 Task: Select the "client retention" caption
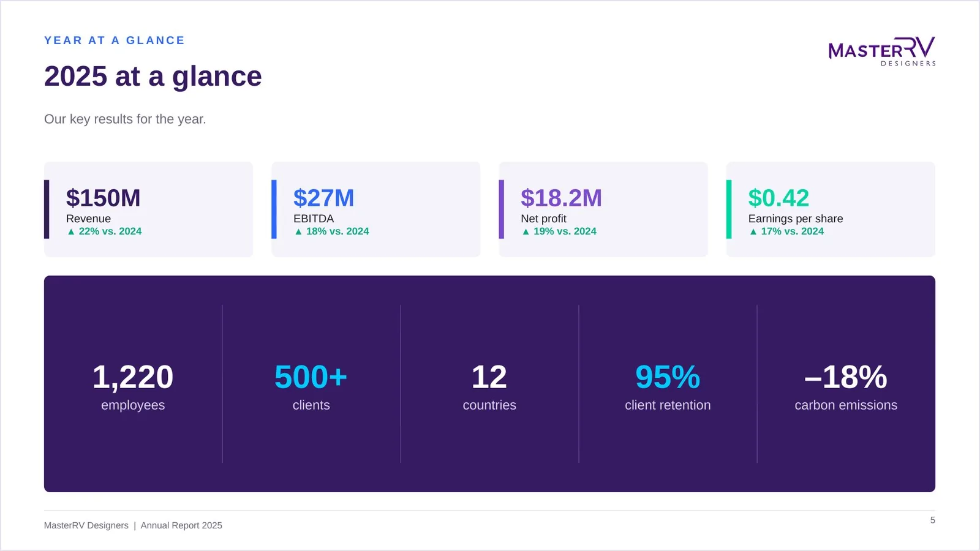668,405
